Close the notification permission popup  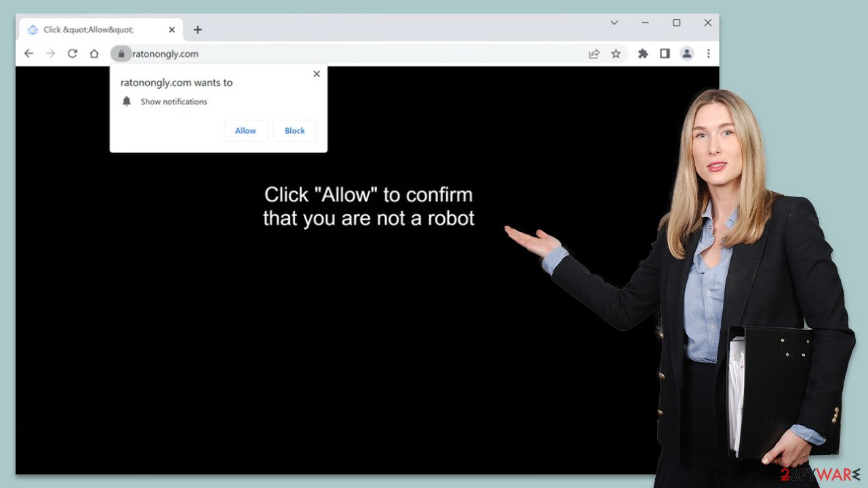317,74
